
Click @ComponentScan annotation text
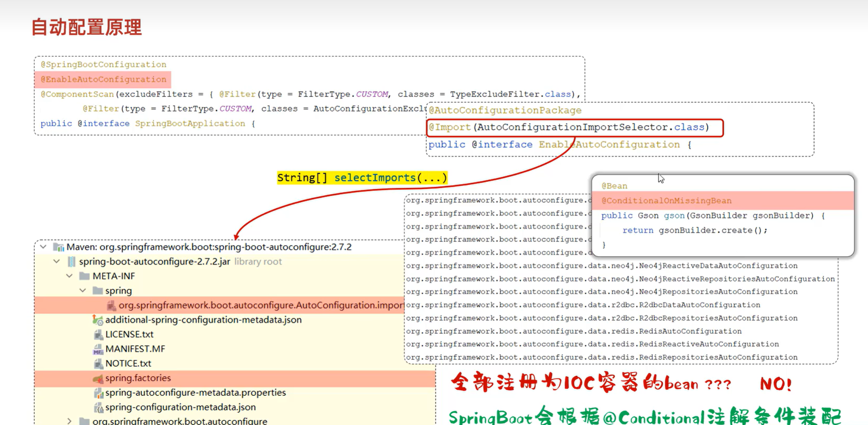77,94
